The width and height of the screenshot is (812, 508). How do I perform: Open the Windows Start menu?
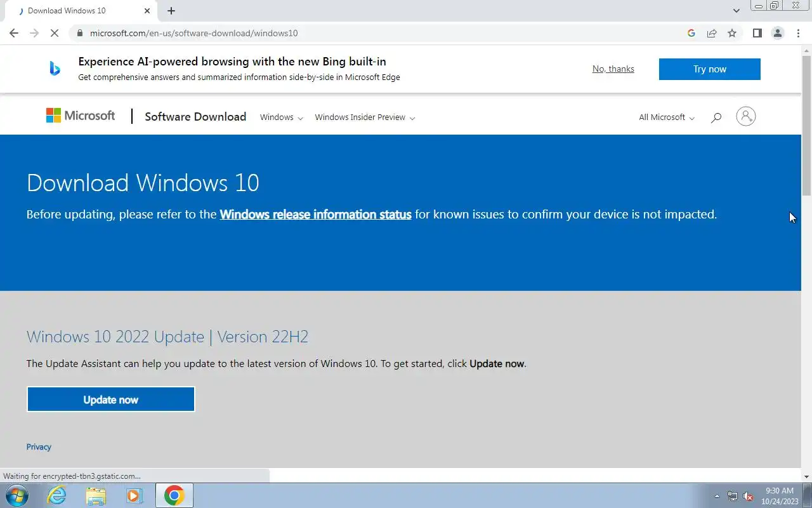coord(16,495)
